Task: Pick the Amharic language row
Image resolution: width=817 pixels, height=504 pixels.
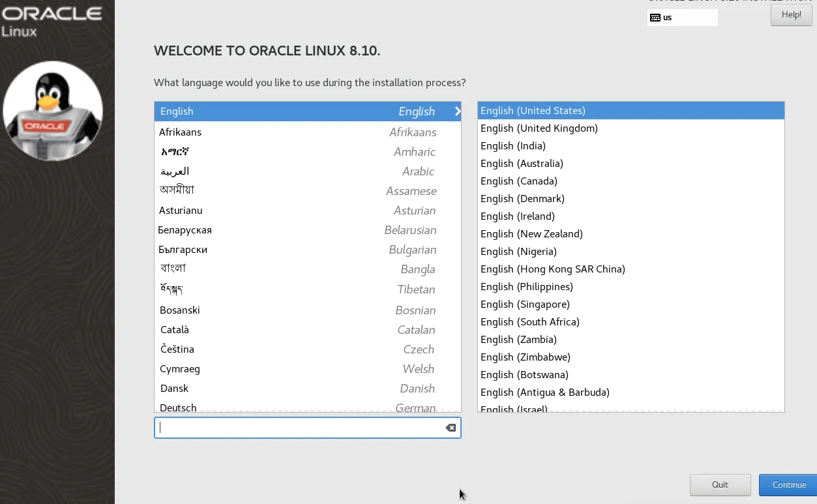Action: coord(308,151)
